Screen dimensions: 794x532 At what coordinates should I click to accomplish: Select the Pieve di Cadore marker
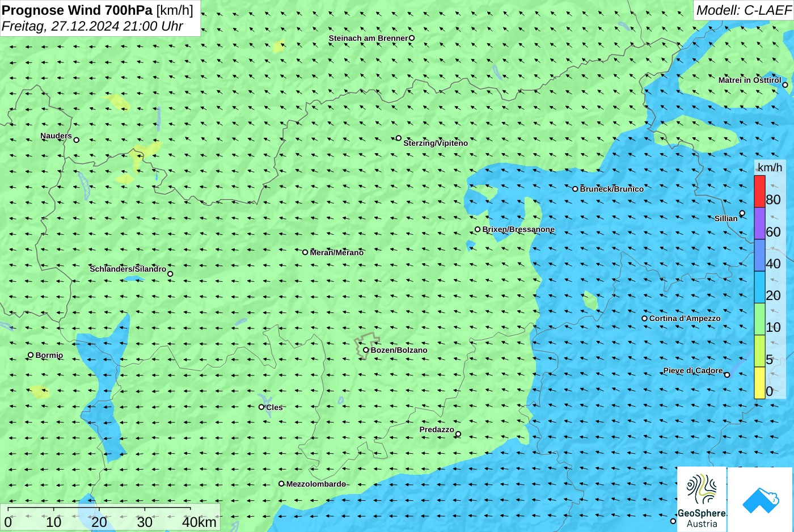tap(727, 375)
